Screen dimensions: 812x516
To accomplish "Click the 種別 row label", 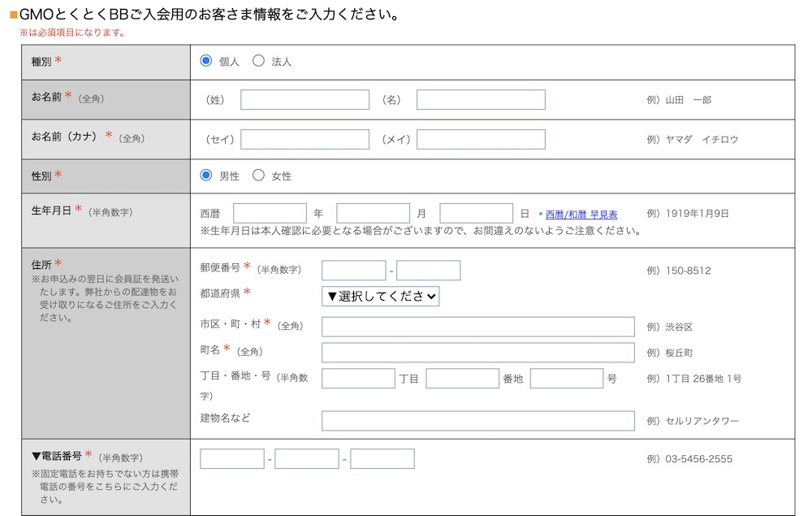I will [x=41, y=62].
